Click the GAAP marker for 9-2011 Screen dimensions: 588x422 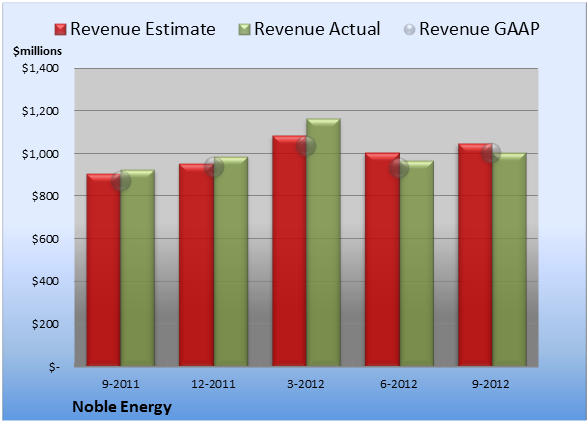coord(121,181)
